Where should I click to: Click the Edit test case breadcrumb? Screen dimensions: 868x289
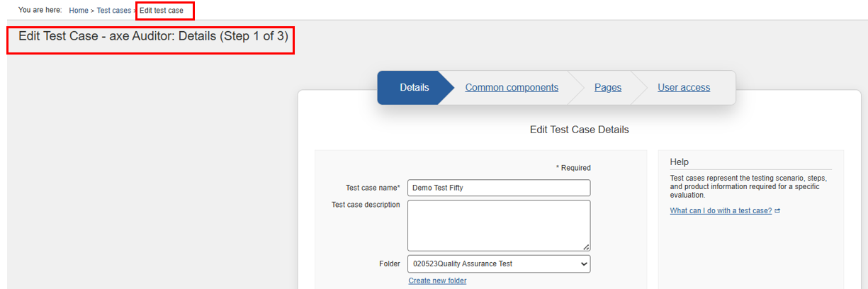162,11
